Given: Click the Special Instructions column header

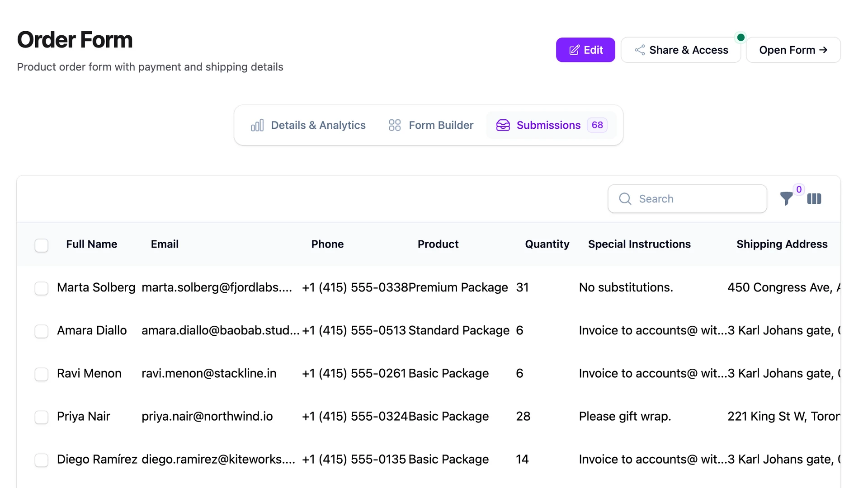Looking at the screenshot, I should coord(639,244).
